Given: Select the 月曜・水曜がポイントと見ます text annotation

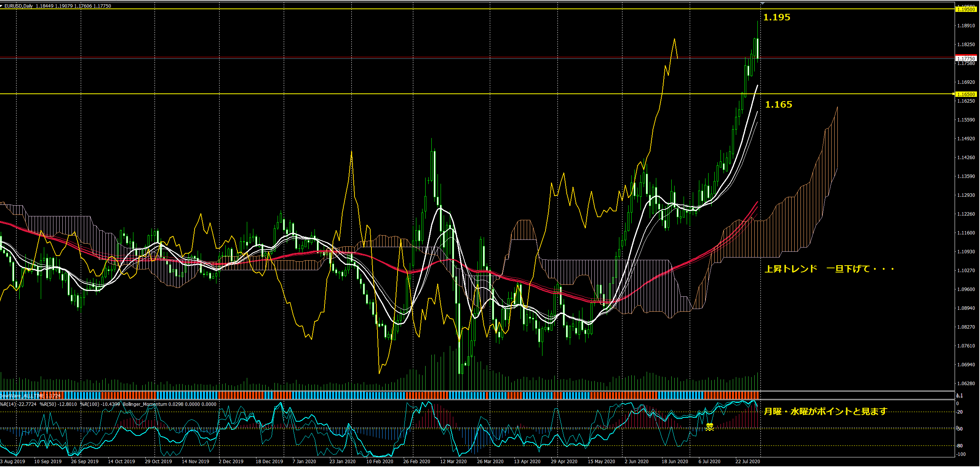Looking at the screenshot, I should point(825,411).
